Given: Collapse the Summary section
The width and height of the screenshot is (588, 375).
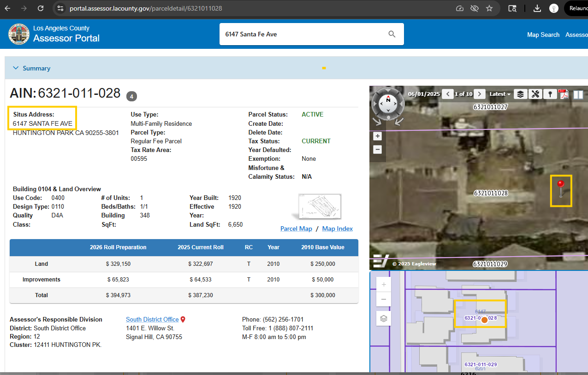Looking at the screenshot, I should [16, 68].
